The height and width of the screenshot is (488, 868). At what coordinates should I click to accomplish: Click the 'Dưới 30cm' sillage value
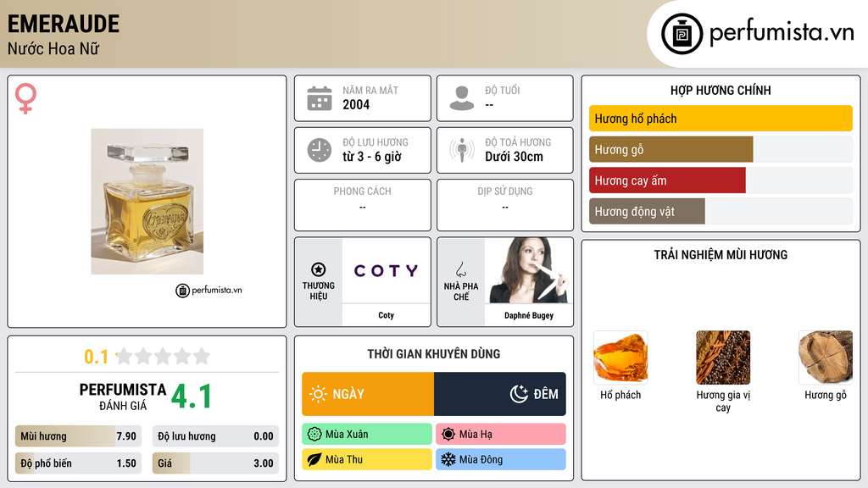515,157
